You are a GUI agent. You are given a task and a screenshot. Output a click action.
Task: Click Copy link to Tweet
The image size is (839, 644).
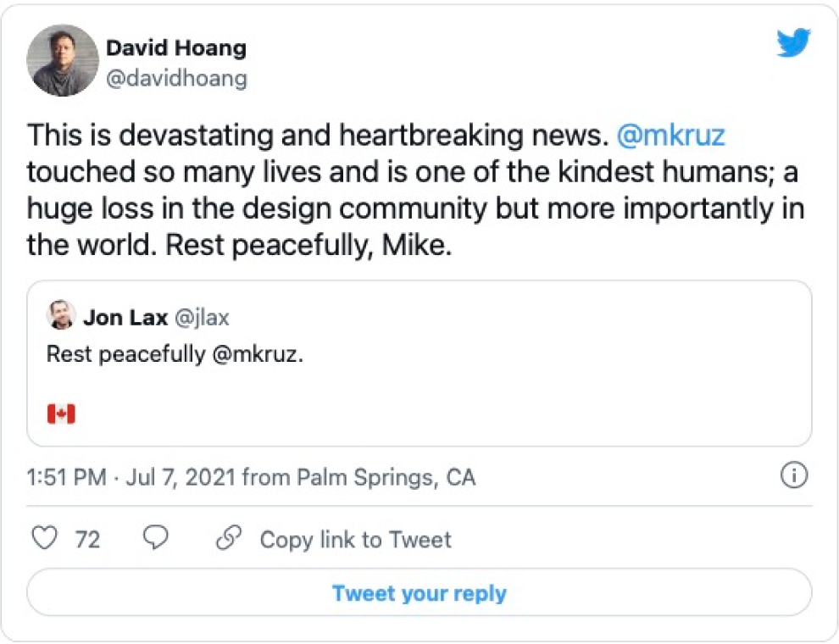[x=355, y=540]
